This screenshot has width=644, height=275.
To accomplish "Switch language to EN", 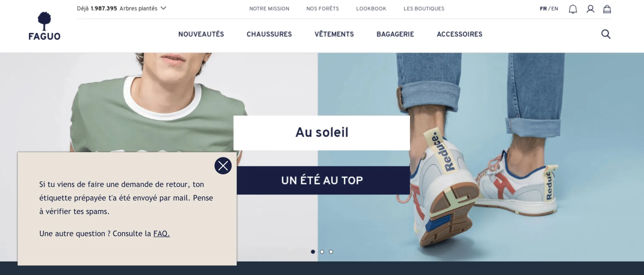I will (555, 9).
